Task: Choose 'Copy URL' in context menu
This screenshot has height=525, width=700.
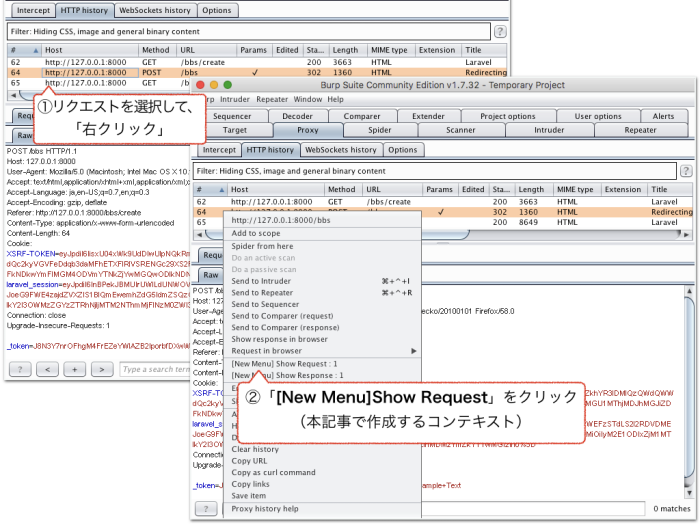Action: [x=322, y=461]
